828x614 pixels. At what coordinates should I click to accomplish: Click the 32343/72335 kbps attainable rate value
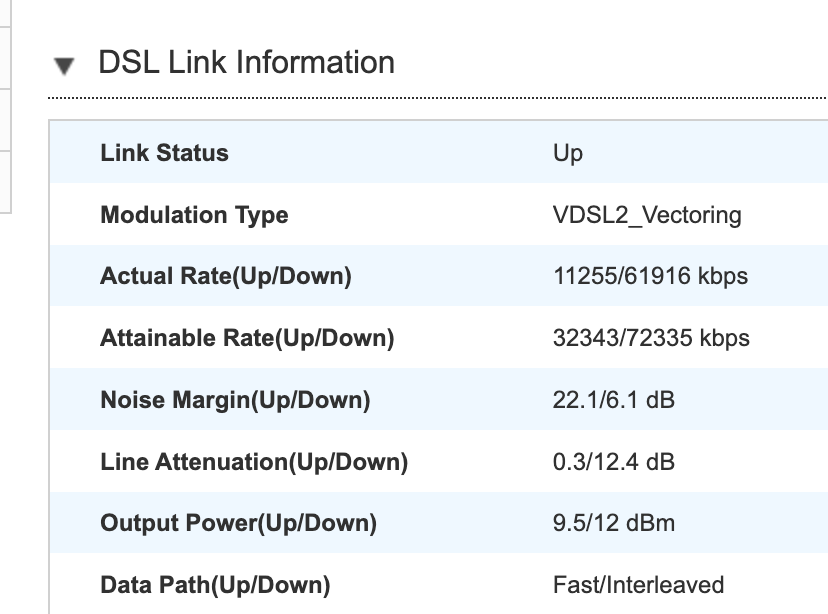[651, 338]
